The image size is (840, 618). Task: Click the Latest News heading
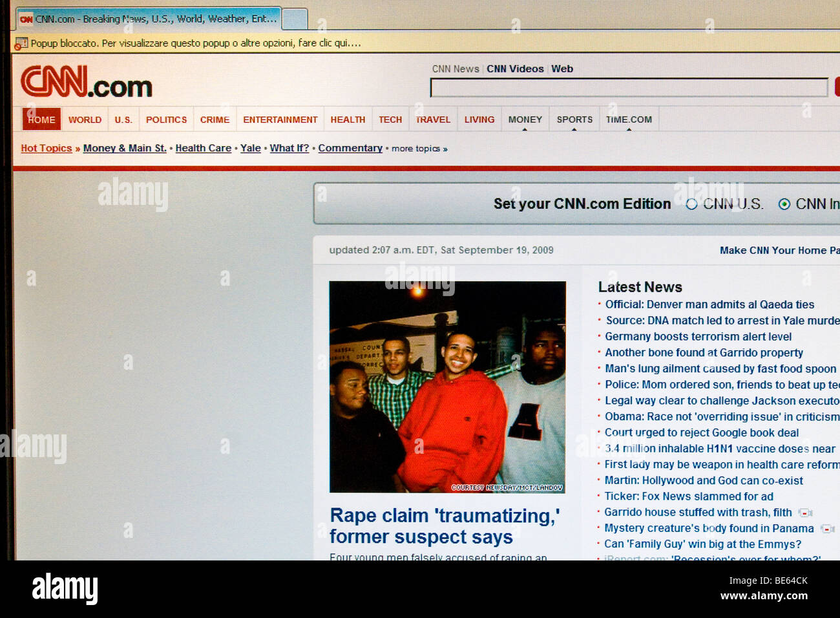(x=640, y=287)
